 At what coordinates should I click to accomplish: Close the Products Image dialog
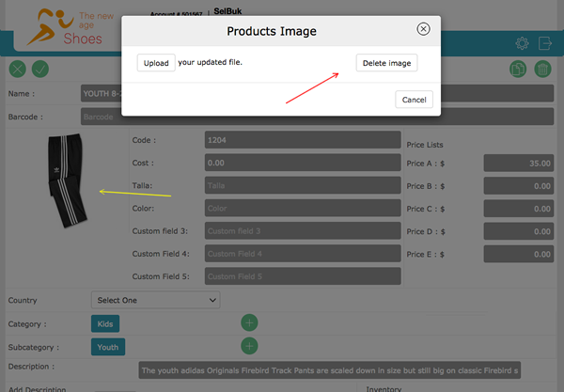[x=423, y=29]
